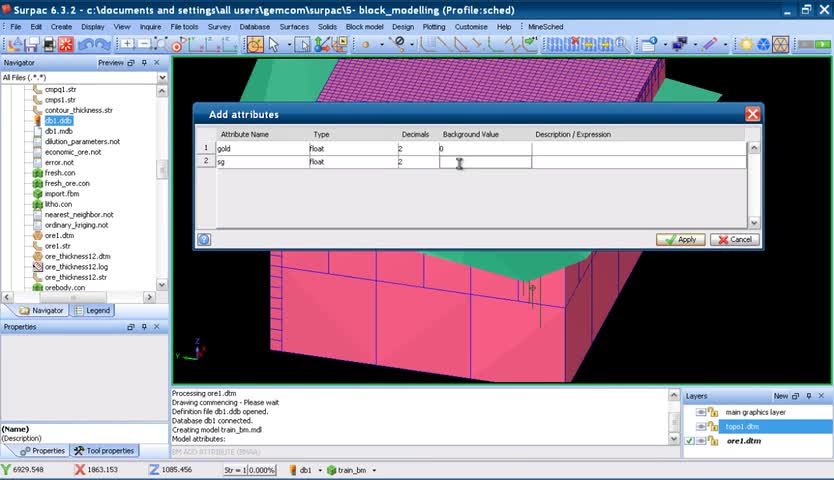Open the Database menu
The width and height of the screenshot is (834, 480).
tap(255, 27)
